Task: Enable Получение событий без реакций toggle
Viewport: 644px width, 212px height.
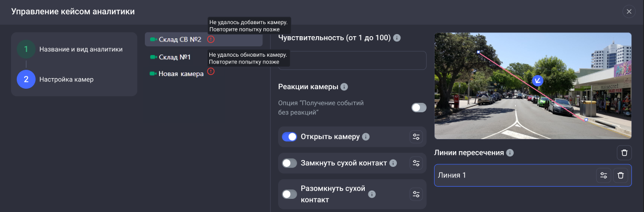Action: point(419,108)
